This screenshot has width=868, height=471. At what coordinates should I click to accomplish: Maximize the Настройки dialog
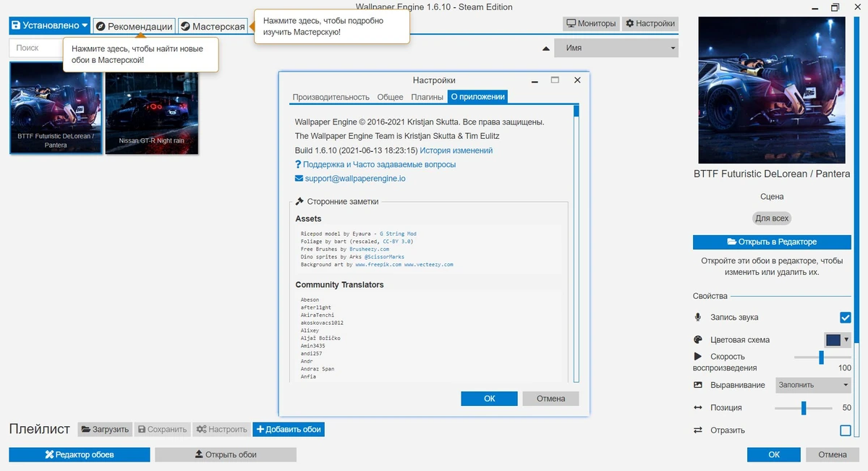click(556, 80)
